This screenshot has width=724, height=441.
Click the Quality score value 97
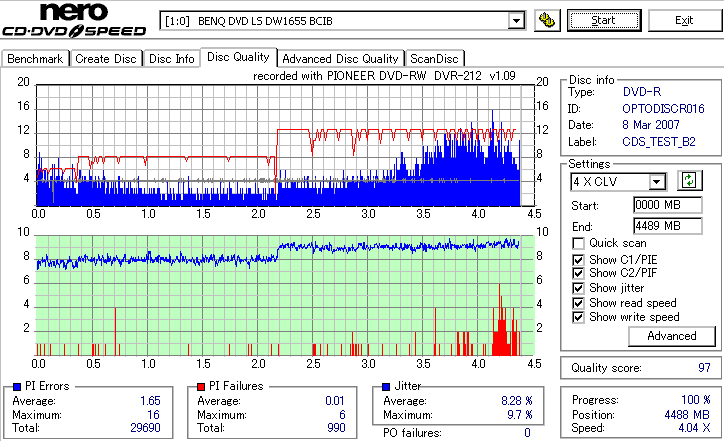(x=704, y=368)
